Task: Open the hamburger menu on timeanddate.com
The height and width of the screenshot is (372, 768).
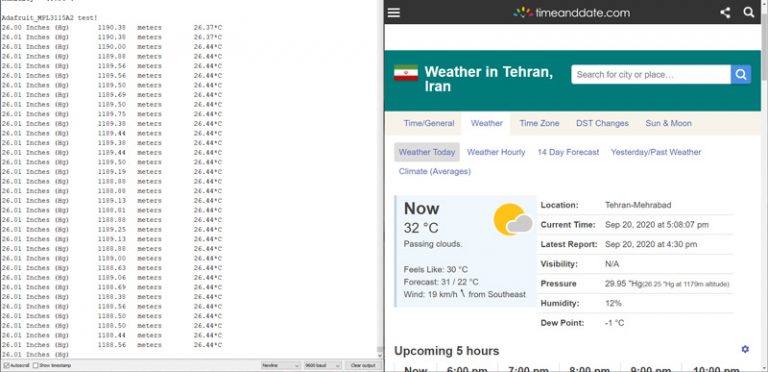Action: click(x=394, y=13)
